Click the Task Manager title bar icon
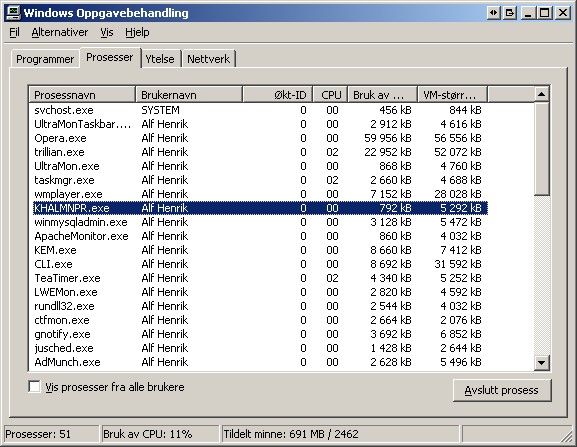This screenshot has width=577, height=447. [x=14, y=13]
